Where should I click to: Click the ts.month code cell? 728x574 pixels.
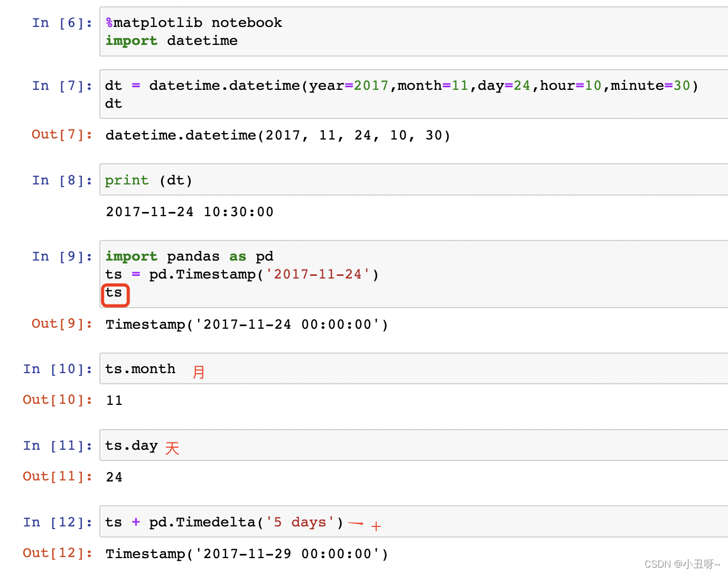coord(414,368)
